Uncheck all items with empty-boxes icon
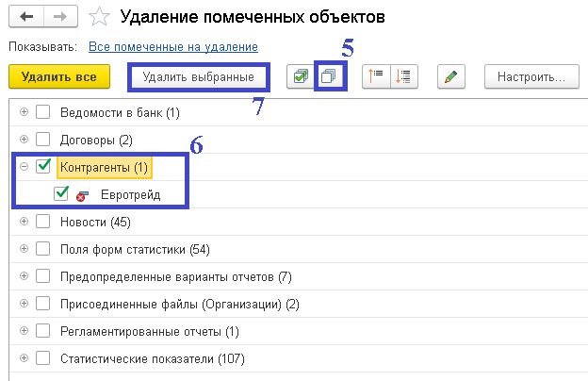The image size is (588, 381). [329, 76]
